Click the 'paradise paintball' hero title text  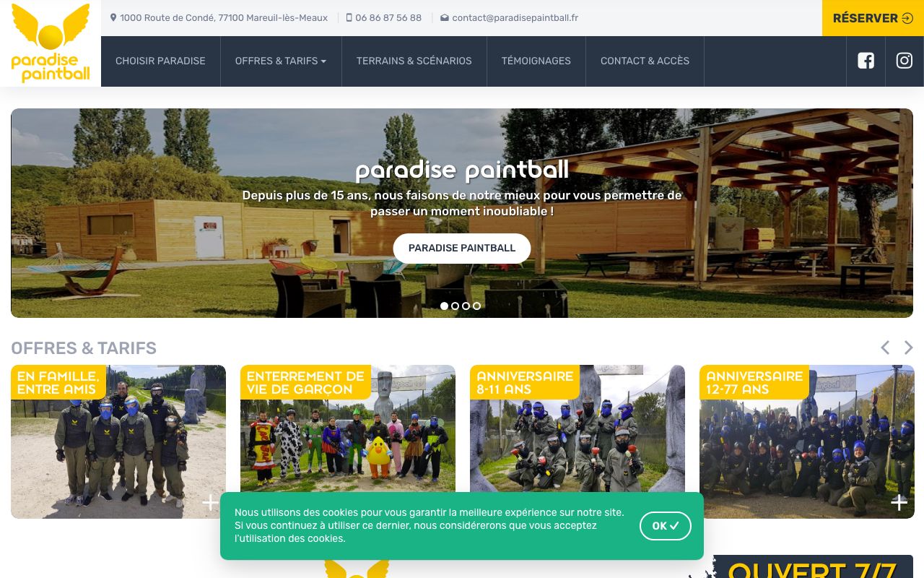coord(462,171)
